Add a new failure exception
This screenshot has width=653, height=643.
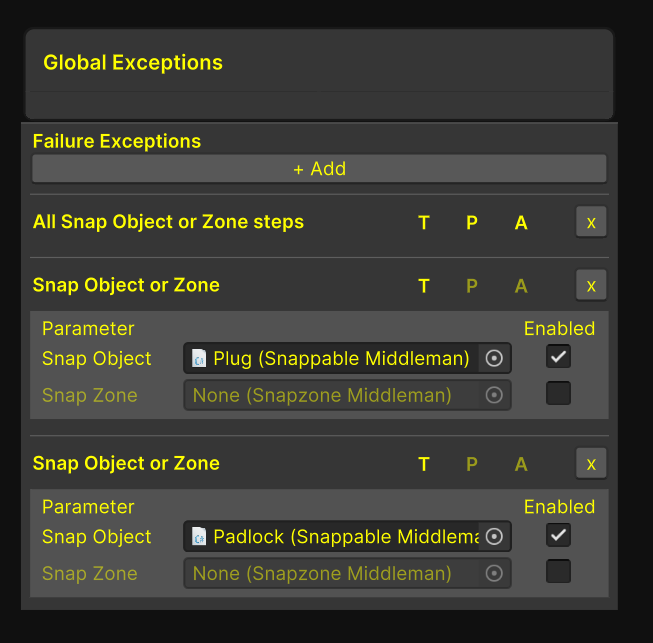click(319, 168)
